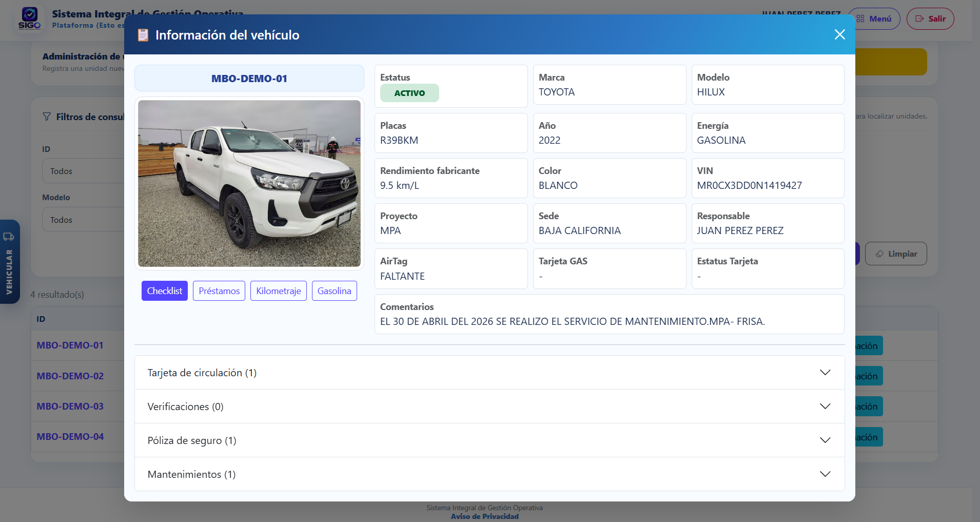Image resolution: width=980 pixels, height=522 pixels.
Task: Click the Limpiar filters button
Action: 896,254
